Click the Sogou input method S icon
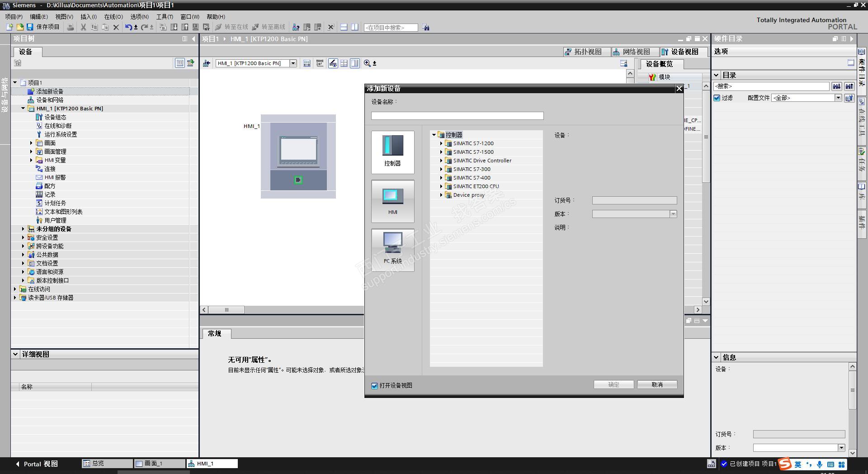The image size is (868, 474). click(785, 464)
